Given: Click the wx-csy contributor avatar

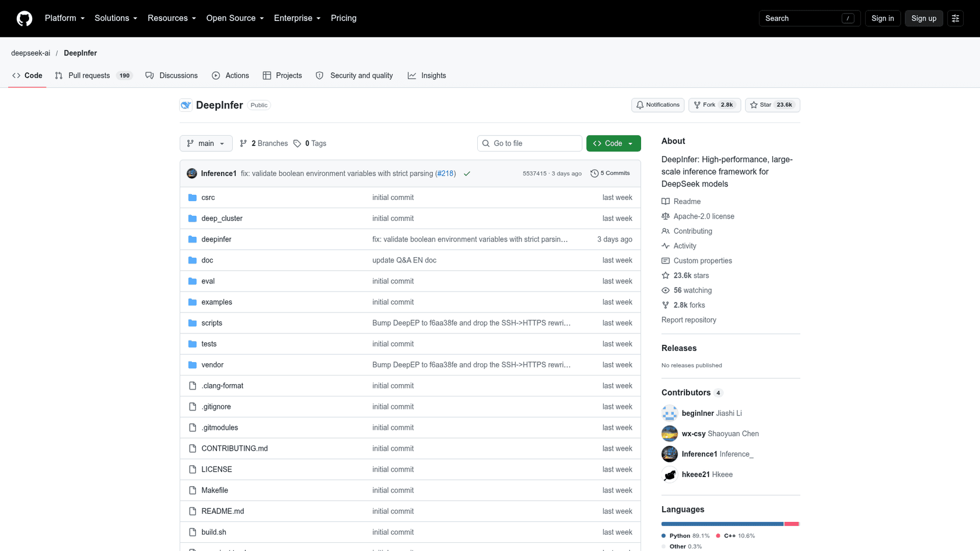Looking at the screenshot, I should (x=670, y=434).
